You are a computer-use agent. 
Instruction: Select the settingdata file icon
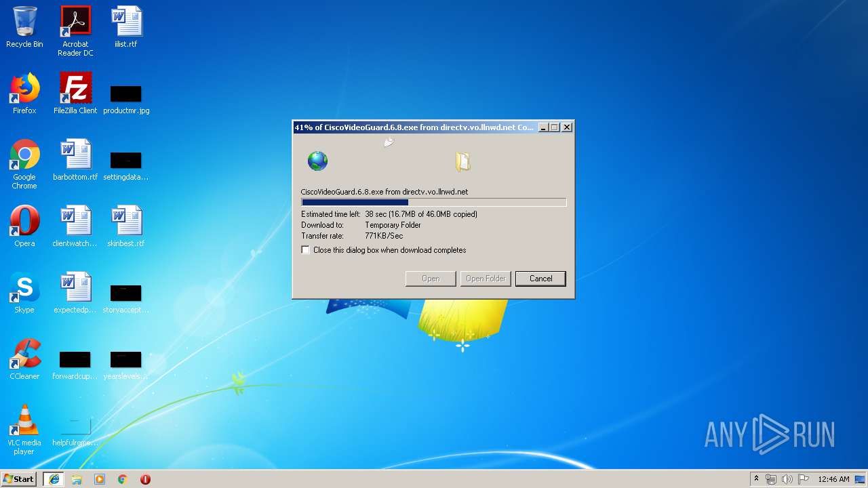click(x=126, y=165)
